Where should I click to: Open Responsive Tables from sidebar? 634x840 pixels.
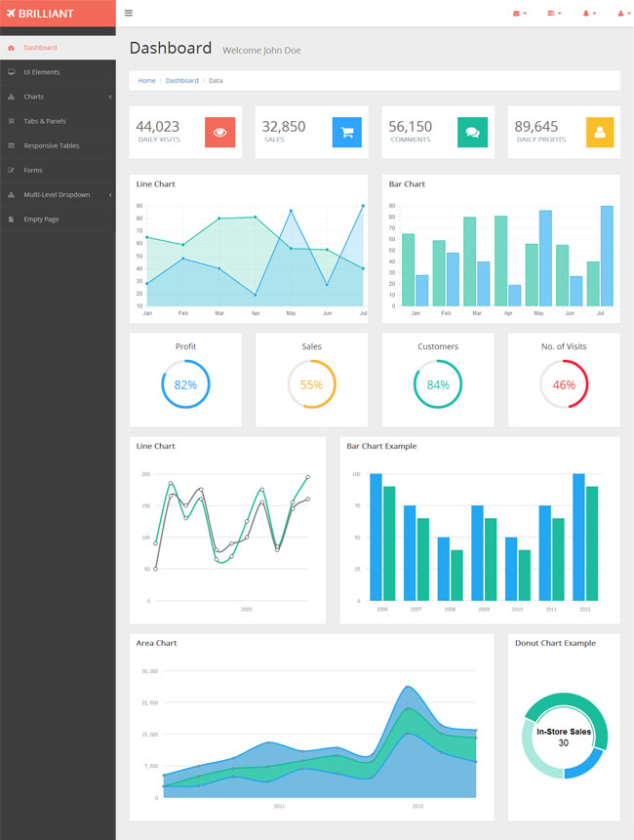point(58,145)
